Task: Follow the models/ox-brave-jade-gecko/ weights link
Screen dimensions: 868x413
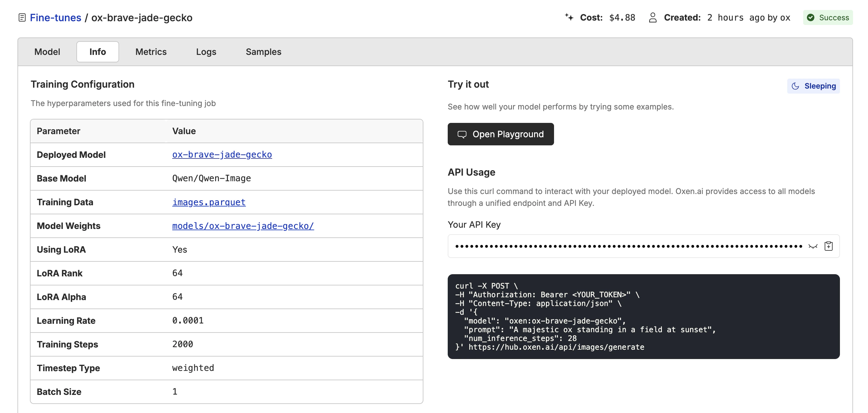Action: tap(243, 226)
